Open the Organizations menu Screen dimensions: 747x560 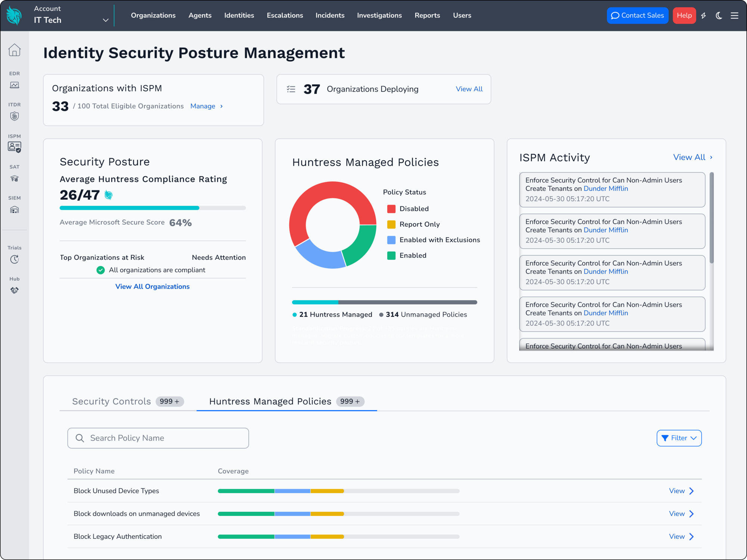[153, 16]
